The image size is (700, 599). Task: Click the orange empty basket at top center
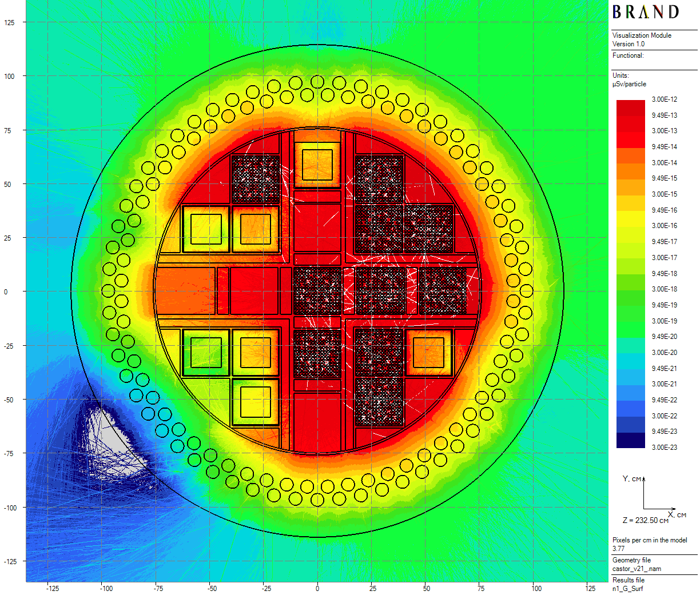[317, 165]
